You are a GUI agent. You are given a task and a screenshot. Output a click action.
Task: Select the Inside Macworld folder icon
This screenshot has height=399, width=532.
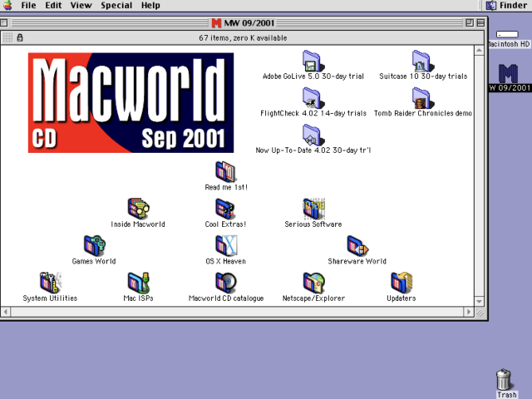pos(138,209)
